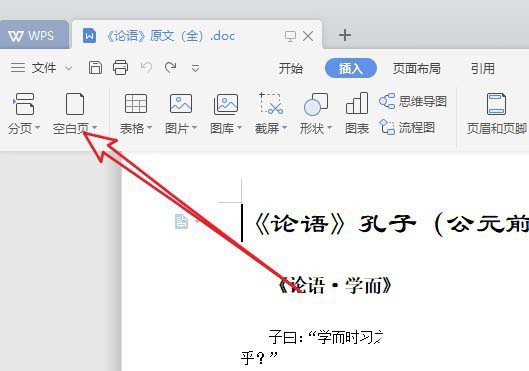Click the tab display mode monitor icon
The width and height of the screenshot is (529, 371).
(290, 36)
